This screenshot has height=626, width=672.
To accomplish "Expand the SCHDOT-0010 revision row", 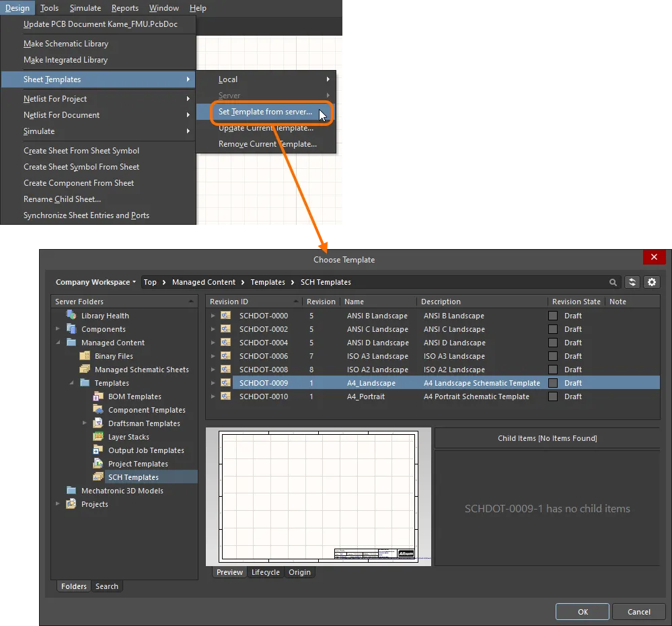I will [x=213, y=396].
